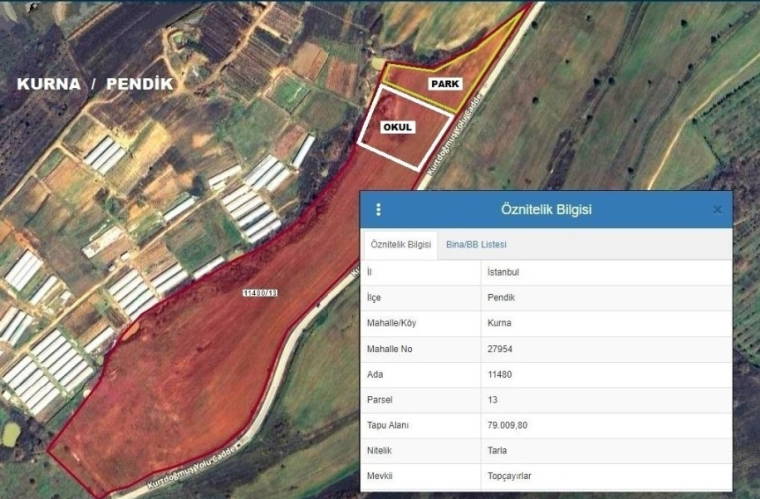
Task: Click the KURNA / PENDİK map title text
Action: 94,84
